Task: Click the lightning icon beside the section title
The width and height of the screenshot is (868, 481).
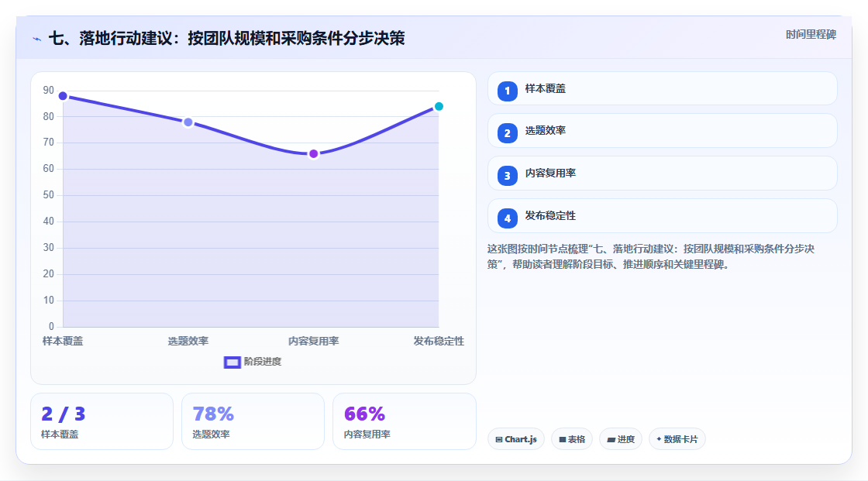Action: 36,39
